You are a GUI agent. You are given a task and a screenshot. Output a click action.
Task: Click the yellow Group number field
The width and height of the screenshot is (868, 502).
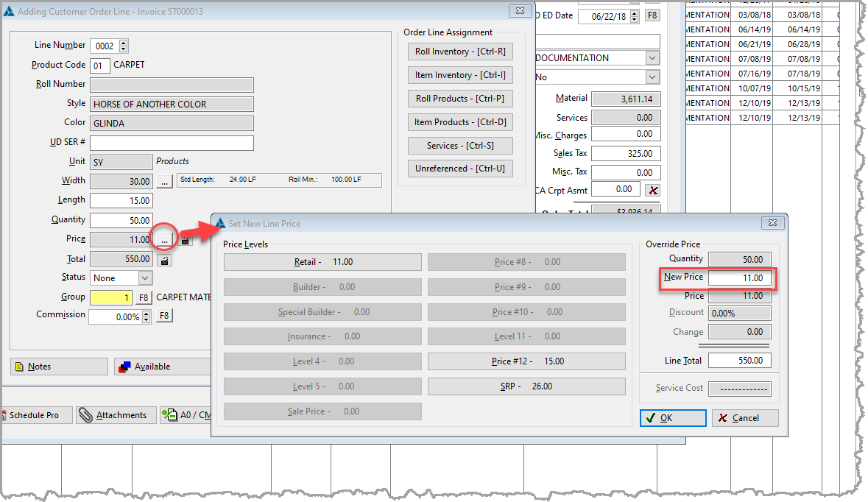click(111, 298)
